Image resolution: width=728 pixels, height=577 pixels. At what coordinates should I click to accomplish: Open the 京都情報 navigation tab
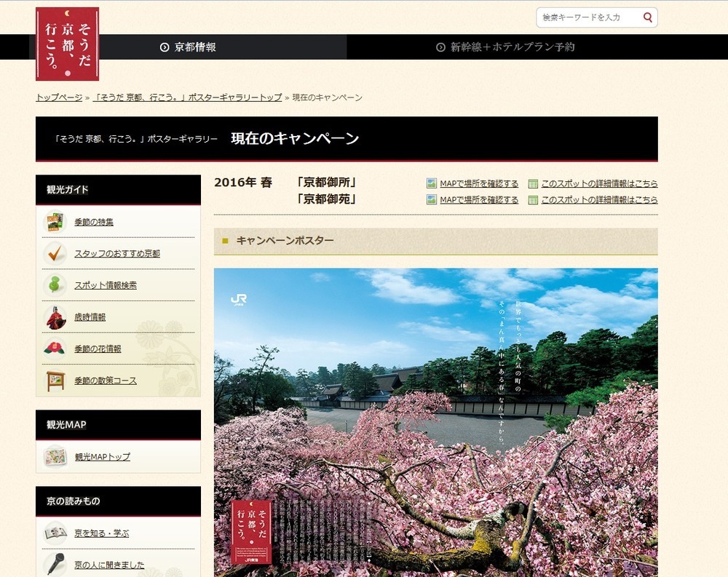[x=188, y=47]
